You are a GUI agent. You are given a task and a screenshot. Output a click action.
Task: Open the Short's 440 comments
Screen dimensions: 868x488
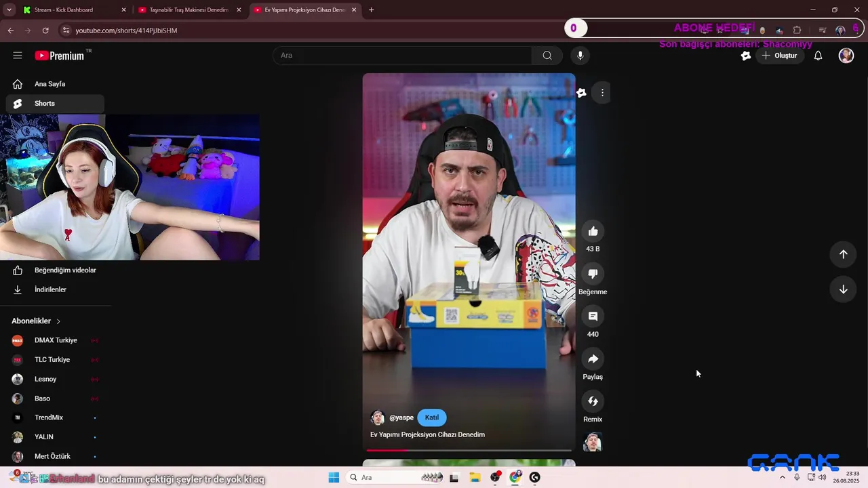click(x=593, y=317)
